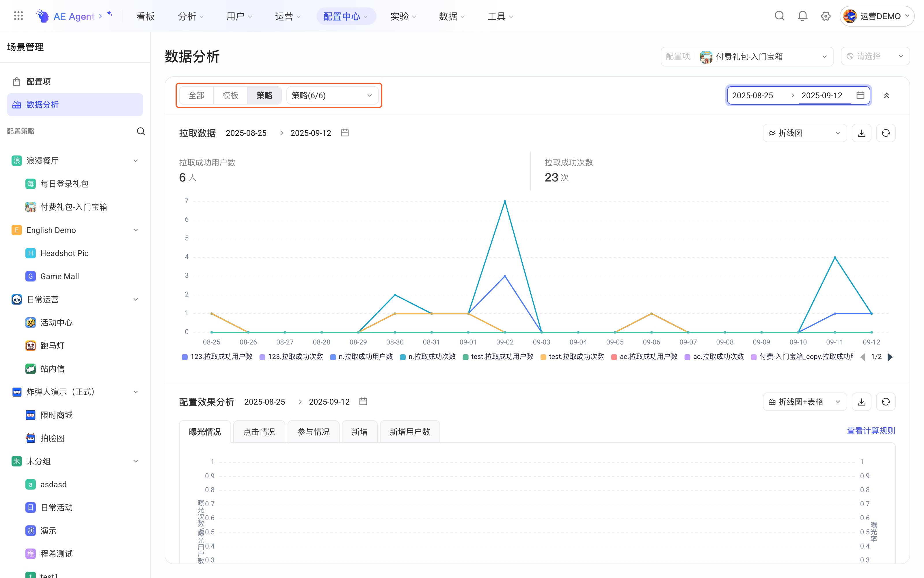Open the 折线图 chart type dropdown
Screen dimensions: 924x578
tap(805, 133)
